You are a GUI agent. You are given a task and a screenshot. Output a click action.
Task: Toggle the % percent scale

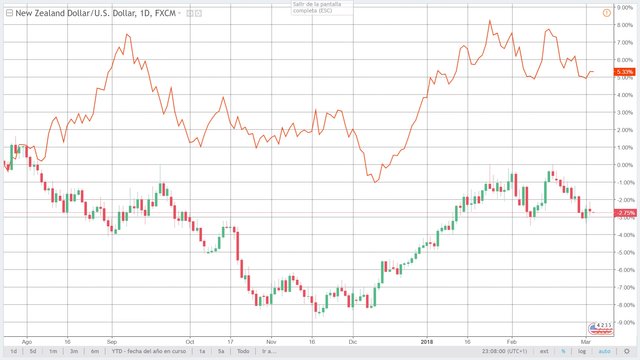coord(564,351)
